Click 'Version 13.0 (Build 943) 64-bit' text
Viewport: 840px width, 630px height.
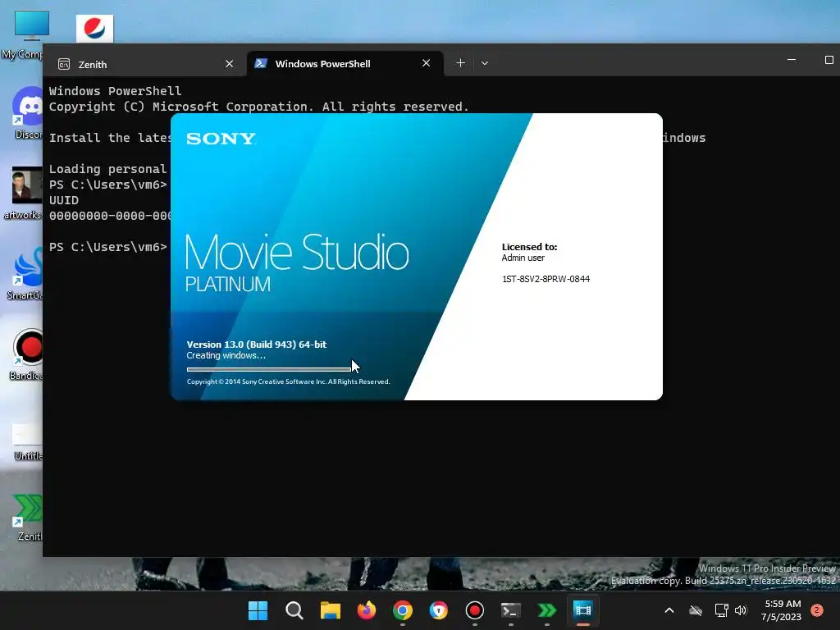[257, 345]
